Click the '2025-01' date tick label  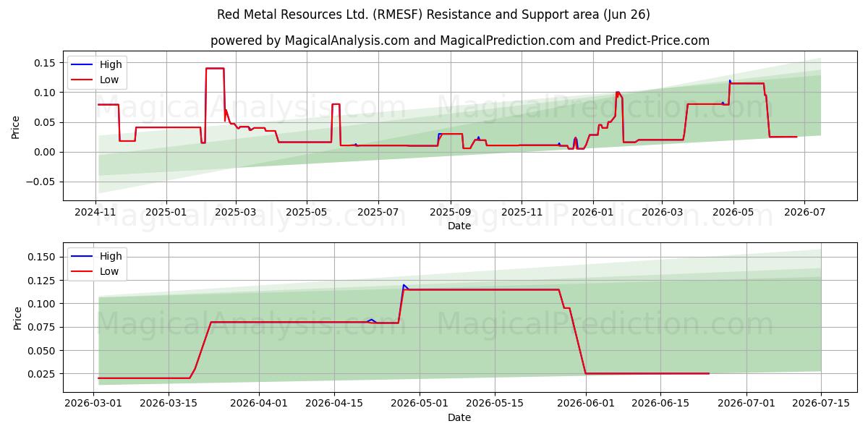[166, 212]
